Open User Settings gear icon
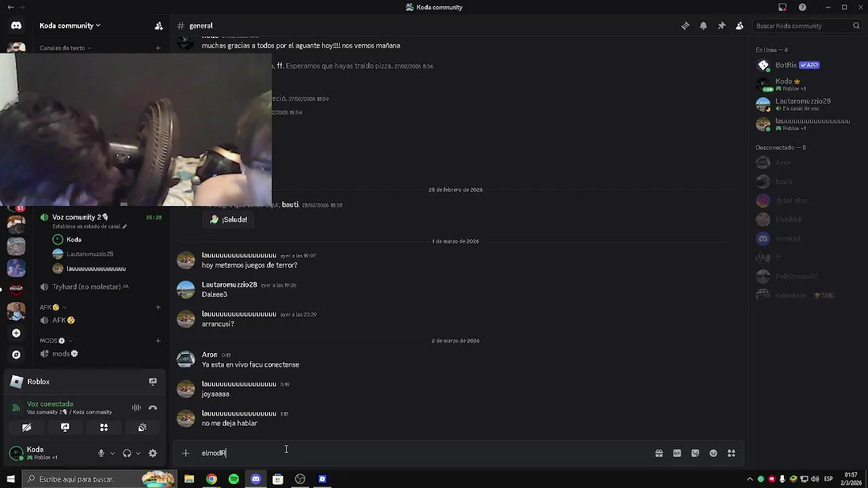 (x=153, y=453)
